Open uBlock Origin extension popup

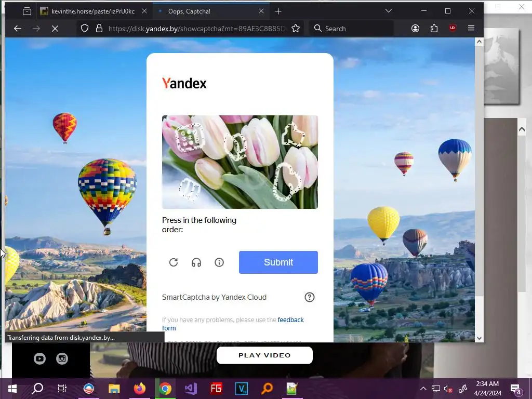coord(453,29)
